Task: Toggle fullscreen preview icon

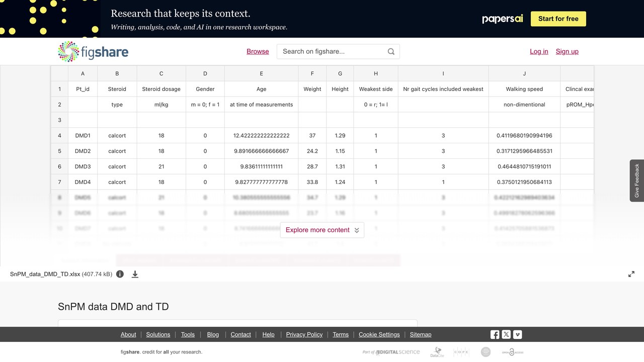Action: click(631, 274)
